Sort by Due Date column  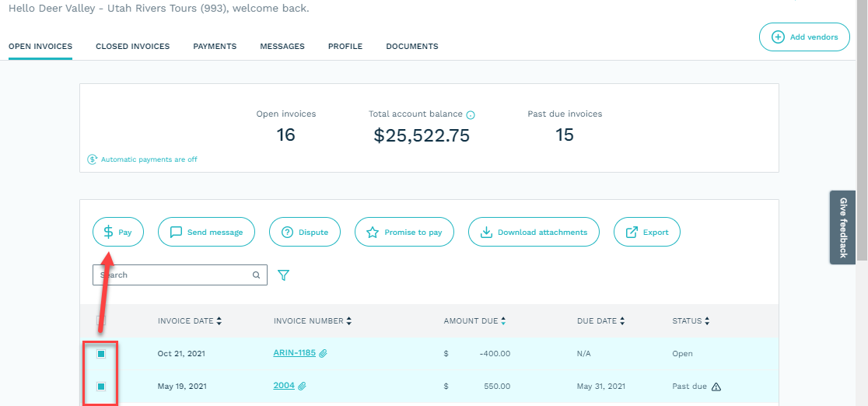601,321
